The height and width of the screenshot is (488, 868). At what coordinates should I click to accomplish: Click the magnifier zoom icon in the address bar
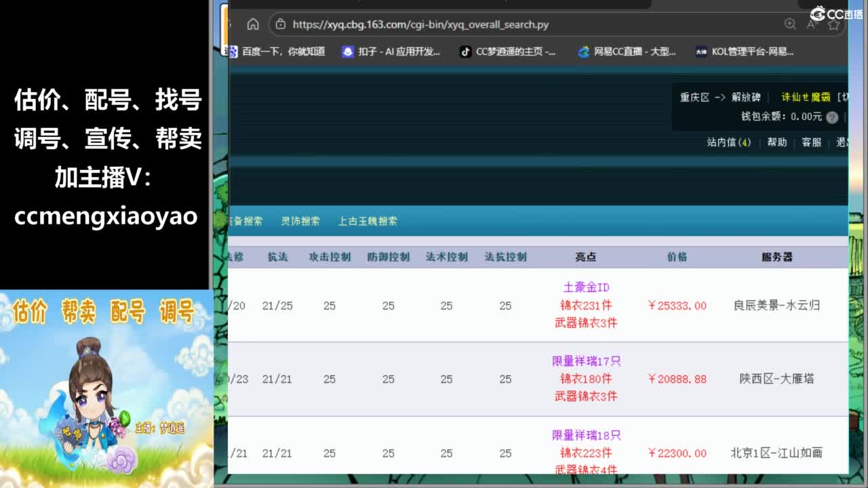click(x=789, y=24)
